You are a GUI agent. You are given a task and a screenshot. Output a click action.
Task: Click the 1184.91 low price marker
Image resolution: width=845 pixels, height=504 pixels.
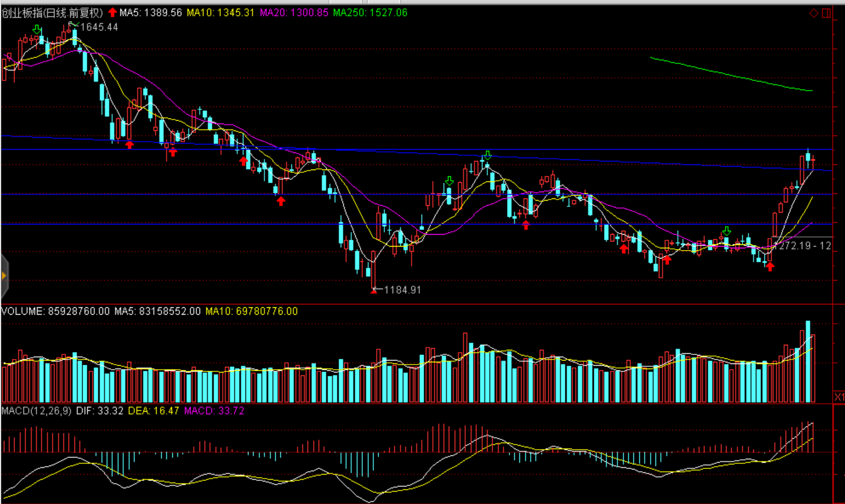tap(402, 290)
